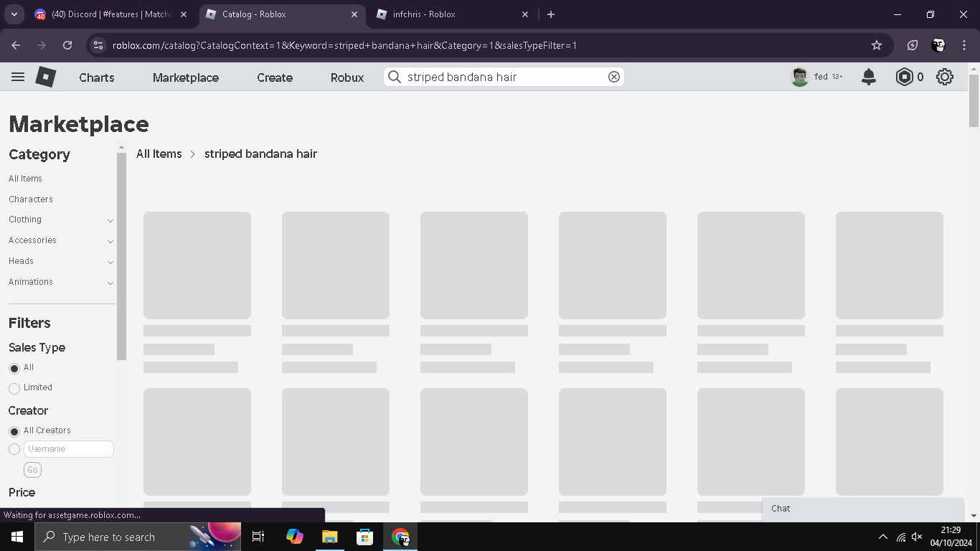The height and width of the screenshot is (551, 980).
Task: Open File Explorer from the taskbar
Action: point(329,537)
